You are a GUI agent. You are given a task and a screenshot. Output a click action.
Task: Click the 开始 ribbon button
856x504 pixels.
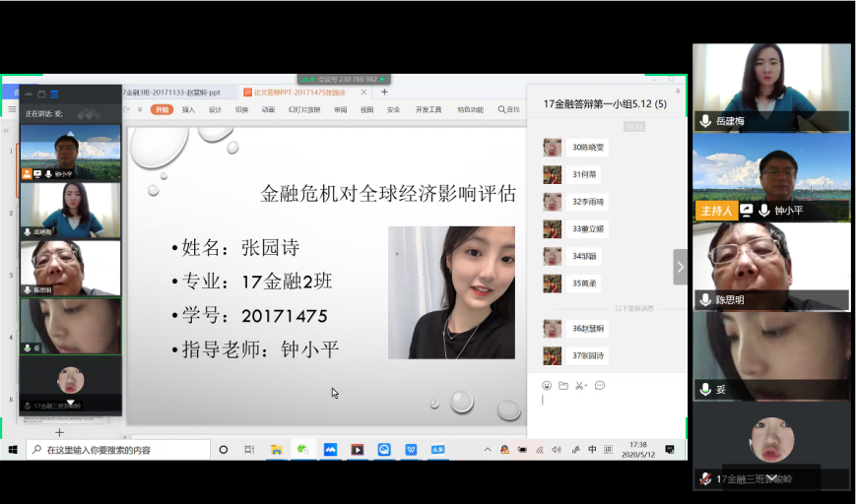163,110
